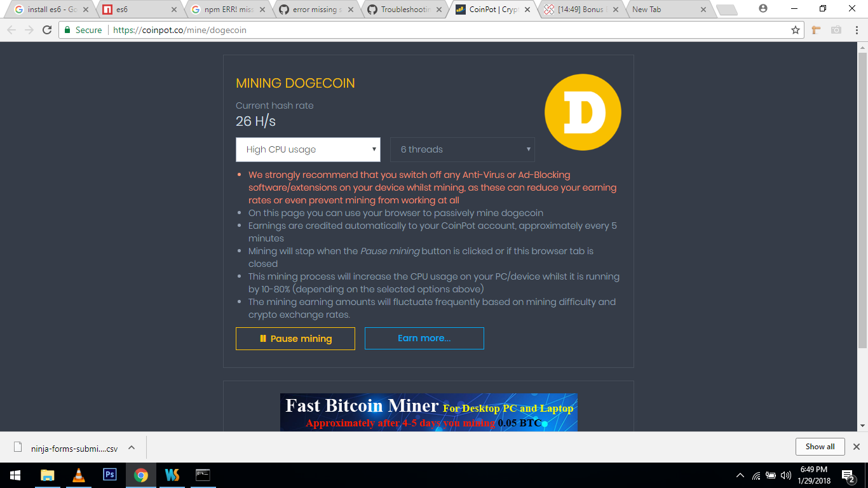Click the browser back arrow
Image resolution: width=868 pixels, height=488 pixels.
pyautogui.click(x=11, y=29)
